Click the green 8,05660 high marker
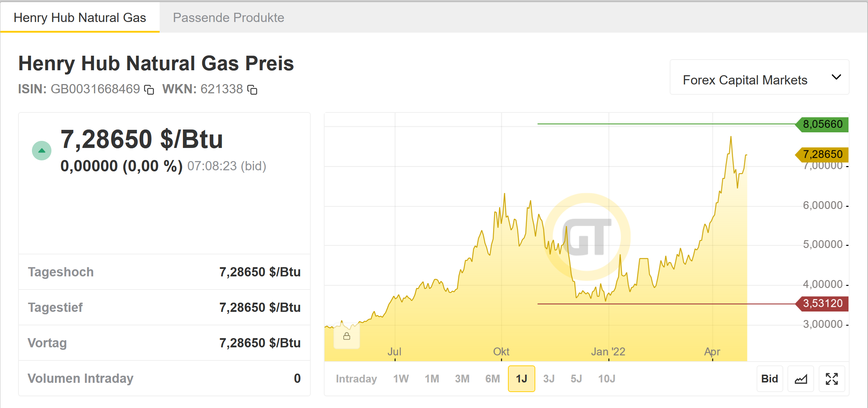The height and width of the screenshot is (408, 868). coord(822,124)
